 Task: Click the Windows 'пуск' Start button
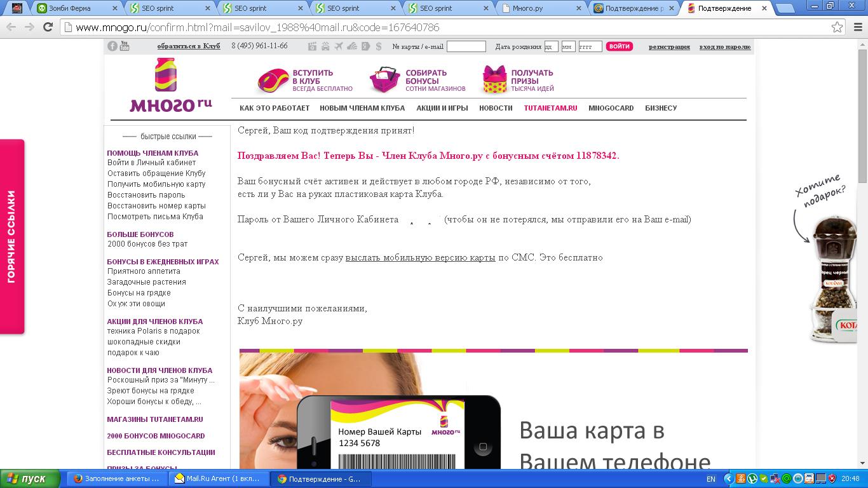pos(30,478)
